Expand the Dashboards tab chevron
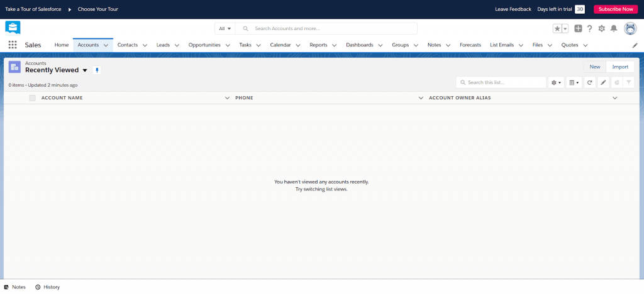 point(380,45)
